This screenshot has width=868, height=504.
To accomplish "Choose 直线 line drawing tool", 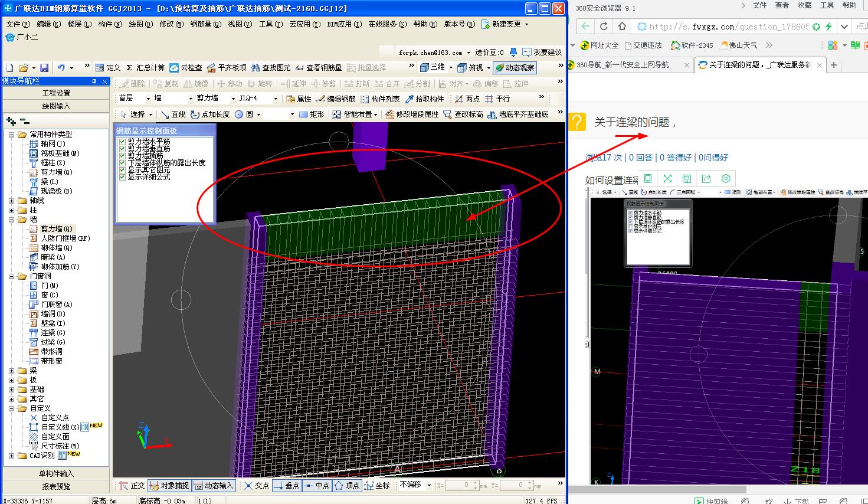I will pyautogui.click(x=173, y=114).
